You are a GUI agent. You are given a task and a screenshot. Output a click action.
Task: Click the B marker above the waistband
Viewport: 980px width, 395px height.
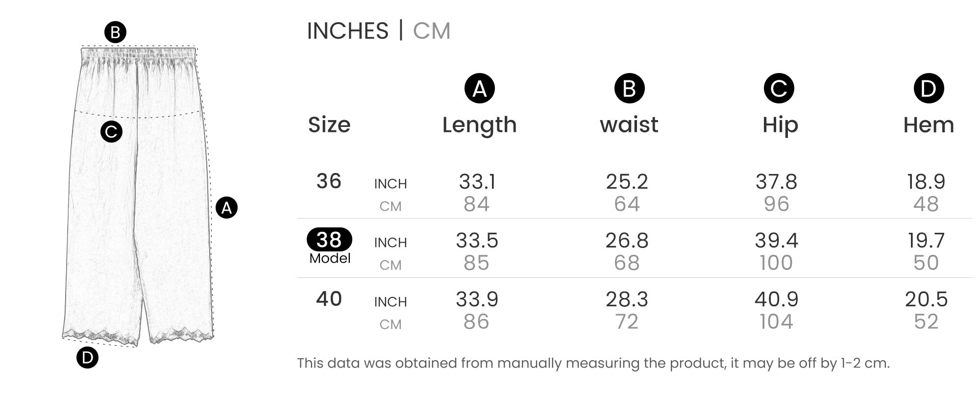click(x=115, y=33)
